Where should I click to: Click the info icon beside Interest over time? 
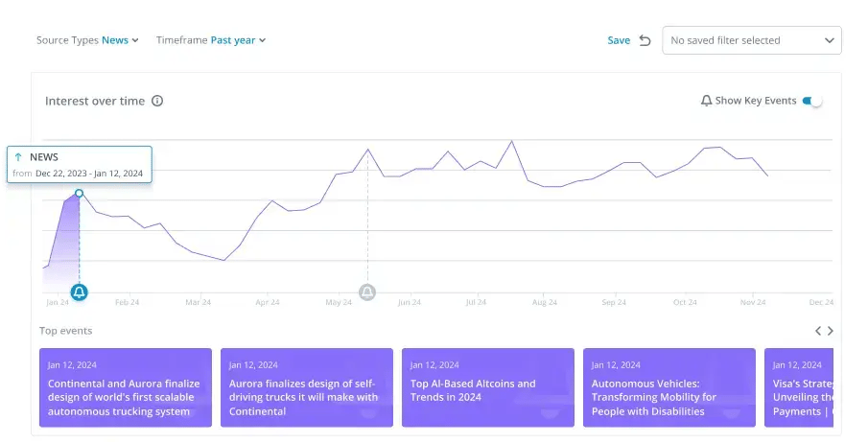(x=157, y=101)
